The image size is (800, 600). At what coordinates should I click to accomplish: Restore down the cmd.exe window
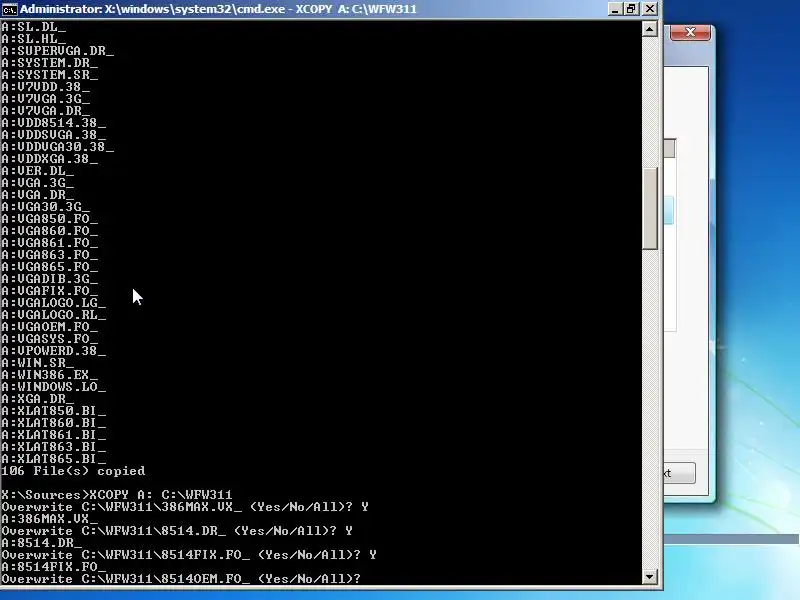[632, 9]
